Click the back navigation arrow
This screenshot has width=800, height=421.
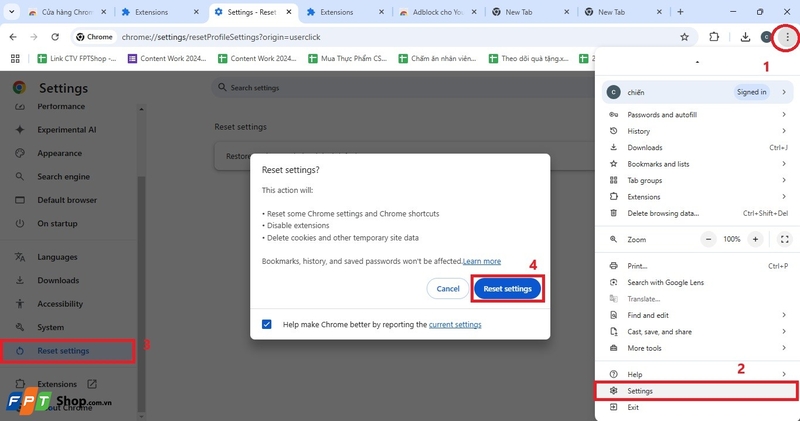[x=13, y=37]
